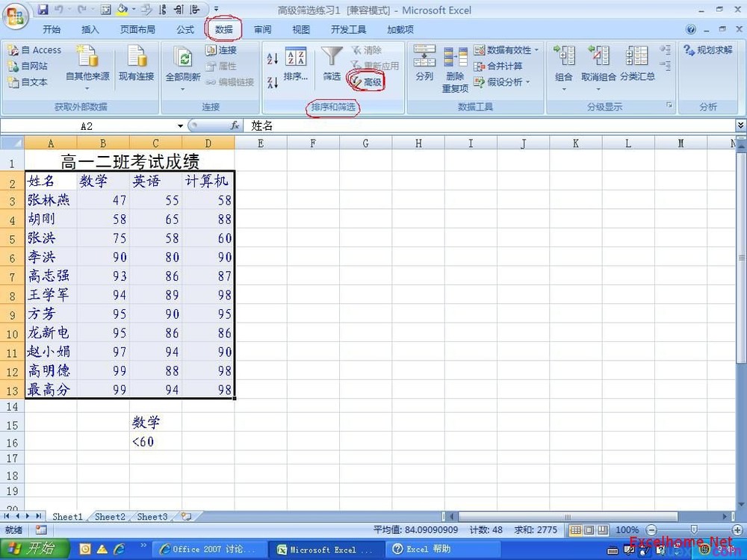The height and width of the screenshot is (560, 747).
Task: Open the Home (开始) tab
Action: 52,30
